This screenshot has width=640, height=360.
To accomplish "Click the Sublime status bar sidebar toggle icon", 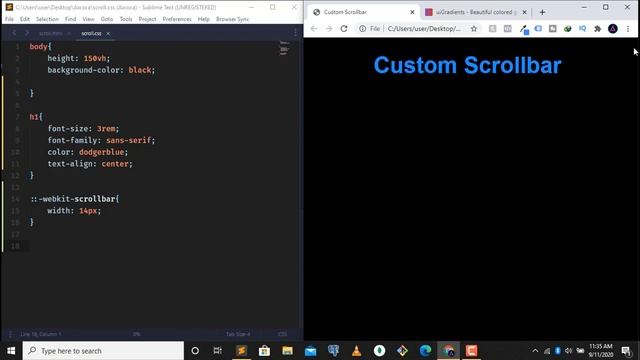I will tap(10, 334).
